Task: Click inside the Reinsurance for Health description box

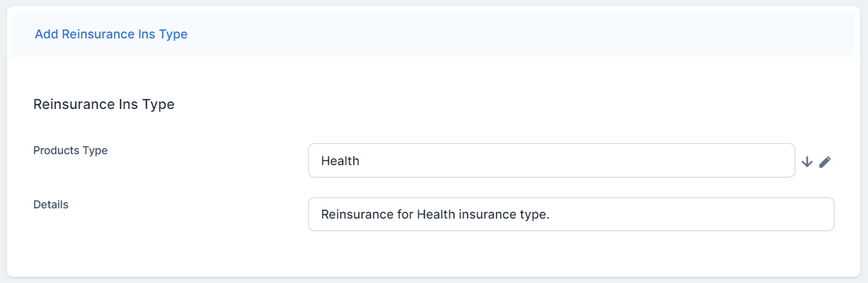Action: pos(570,214)
